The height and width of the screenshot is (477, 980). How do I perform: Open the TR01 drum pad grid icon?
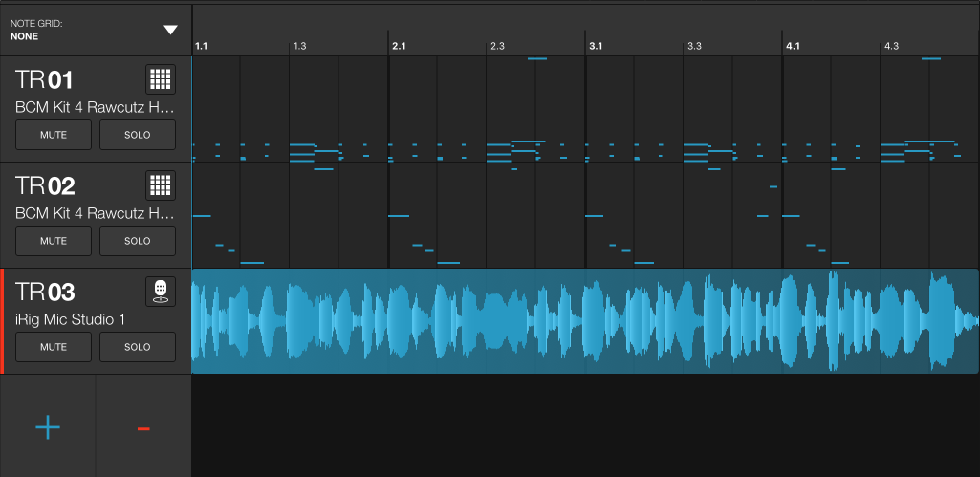[x=161, y=79]
